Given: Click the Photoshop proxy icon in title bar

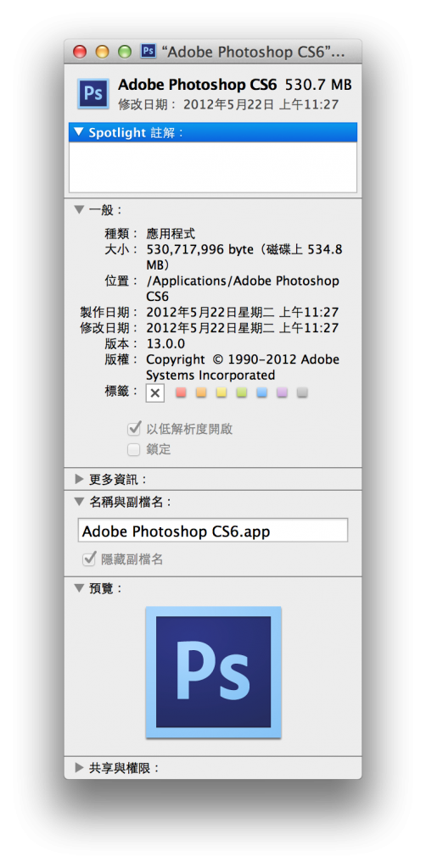Looking at the screenshot, I should [x=149, y=52].
